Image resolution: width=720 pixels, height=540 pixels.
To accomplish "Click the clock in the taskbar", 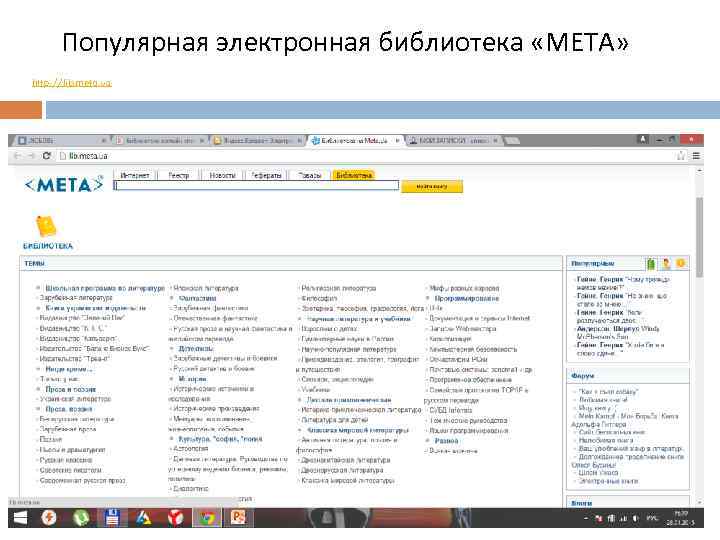I will (x=681, y=518).
